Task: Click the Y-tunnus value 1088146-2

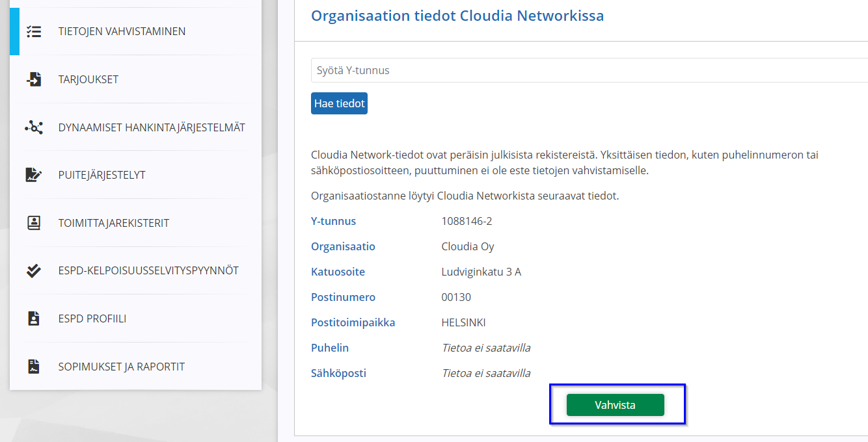Action: pyautogui.click(x=467, y=221)
